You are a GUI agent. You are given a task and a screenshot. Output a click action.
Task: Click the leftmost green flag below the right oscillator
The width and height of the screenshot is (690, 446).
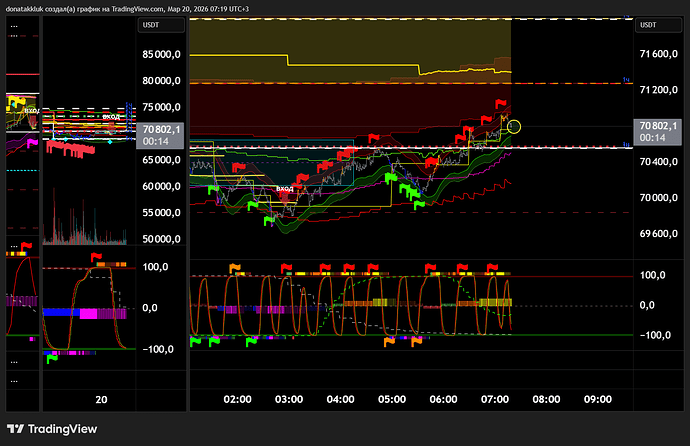click(195, 342)
